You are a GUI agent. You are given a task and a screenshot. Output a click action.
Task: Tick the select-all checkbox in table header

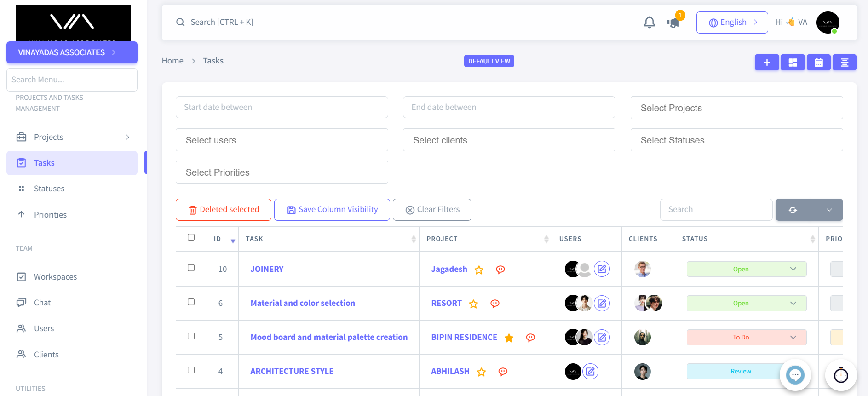191,237
